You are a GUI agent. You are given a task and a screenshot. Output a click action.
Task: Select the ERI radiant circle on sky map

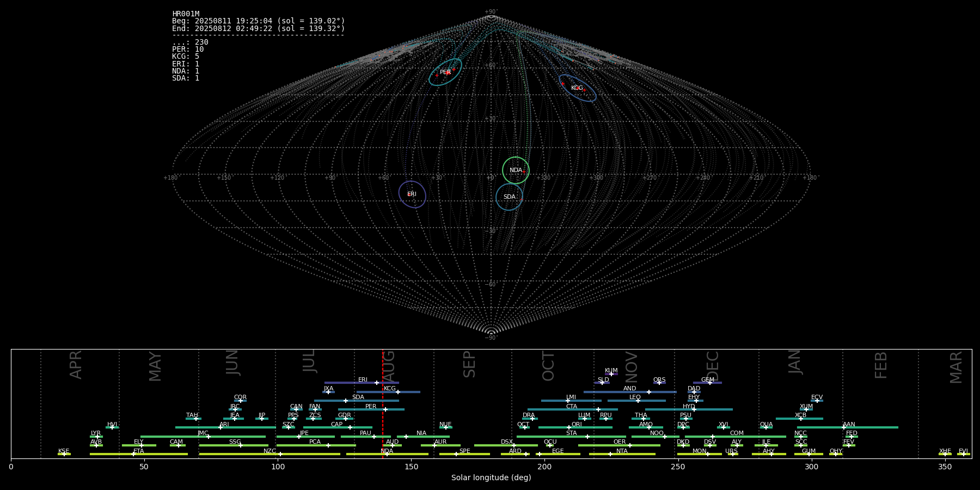412,194
